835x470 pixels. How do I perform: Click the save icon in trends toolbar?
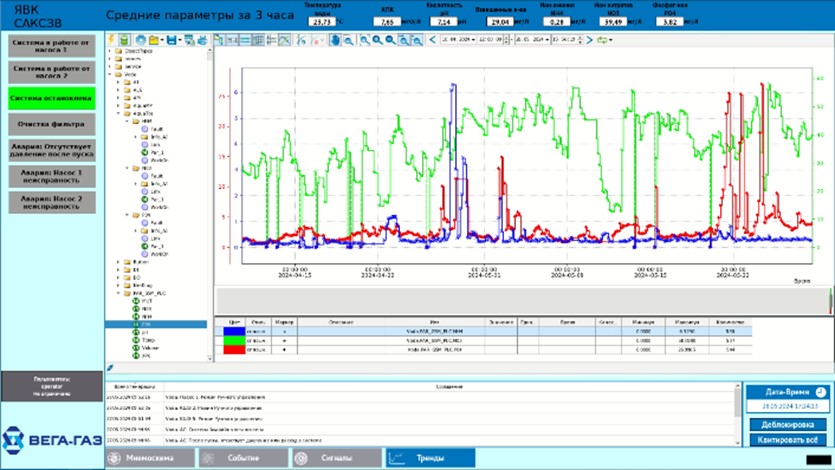(x=173, y=40)
